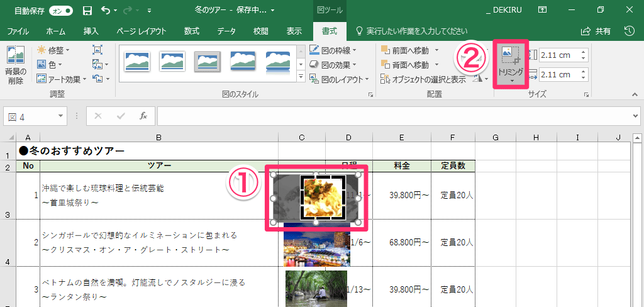Click the activity history clock icon
This screenshot has height=307, width=644.
tap(629, 31)
